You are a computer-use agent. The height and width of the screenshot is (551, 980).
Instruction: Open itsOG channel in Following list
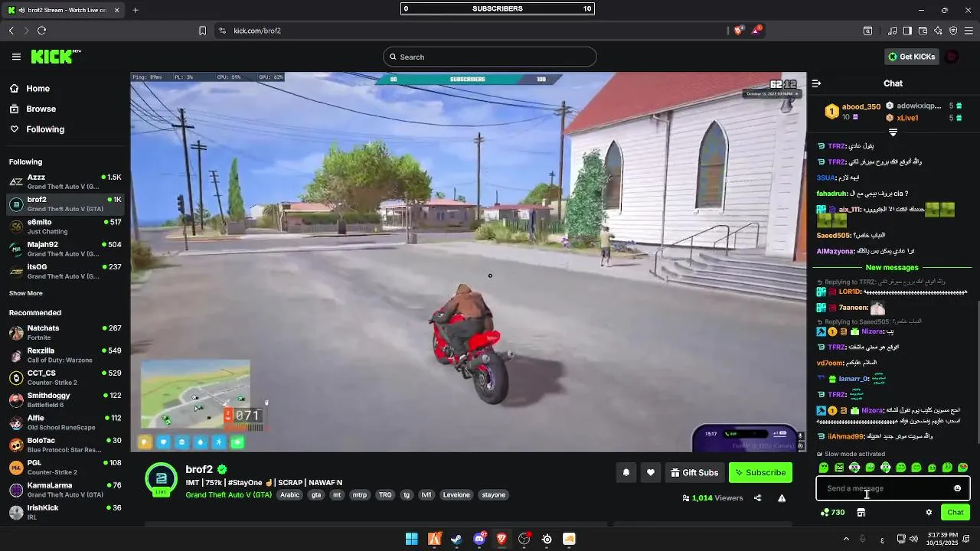[65, 271]
